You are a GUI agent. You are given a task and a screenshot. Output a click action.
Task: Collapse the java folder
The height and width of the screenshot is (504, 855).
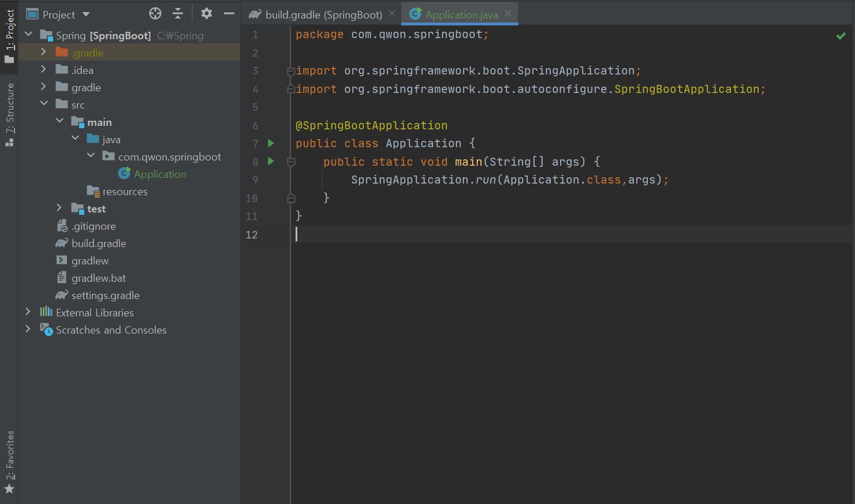coord(75,139)
